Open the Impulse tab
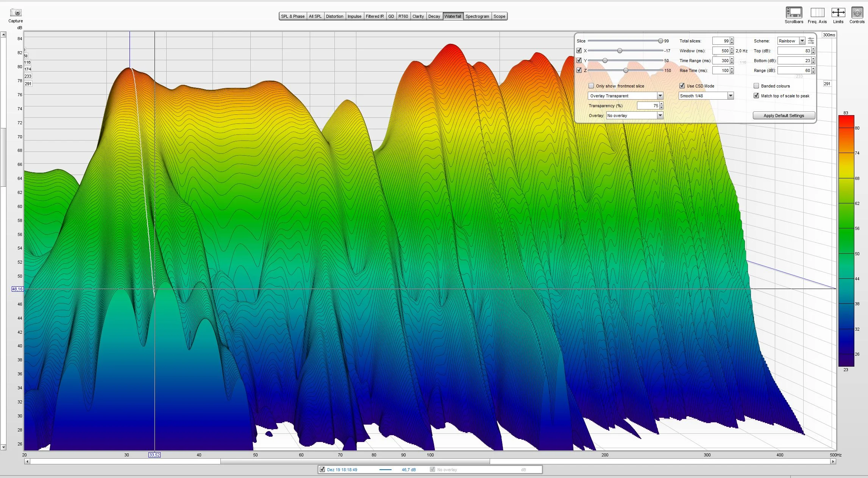This screenshot has width=868, height=478. tap(354, 16)
